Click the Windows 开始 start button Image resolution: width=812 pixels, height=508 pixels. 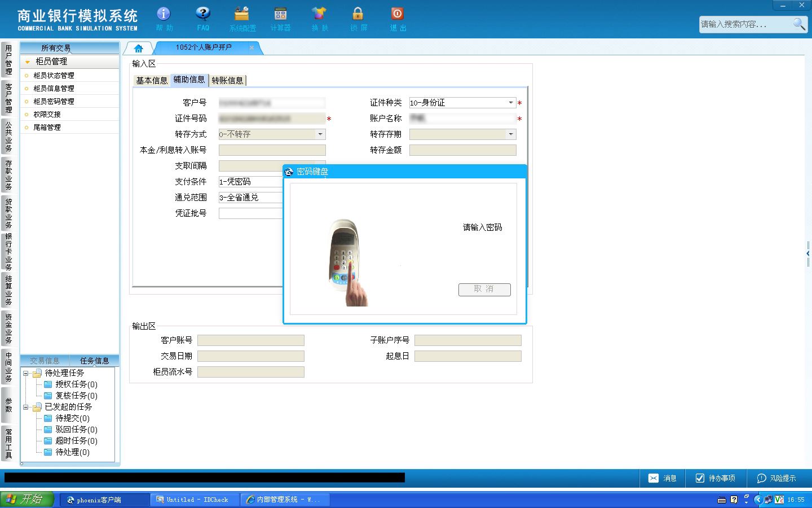tap(27, 500)
